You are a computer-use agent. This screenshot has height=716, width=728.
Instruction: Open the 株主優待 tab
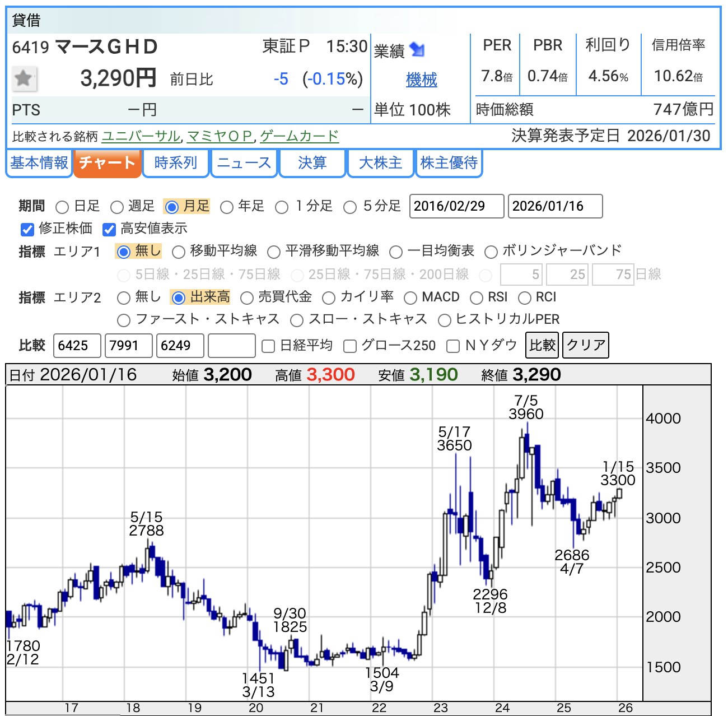(x=449, y=163)
